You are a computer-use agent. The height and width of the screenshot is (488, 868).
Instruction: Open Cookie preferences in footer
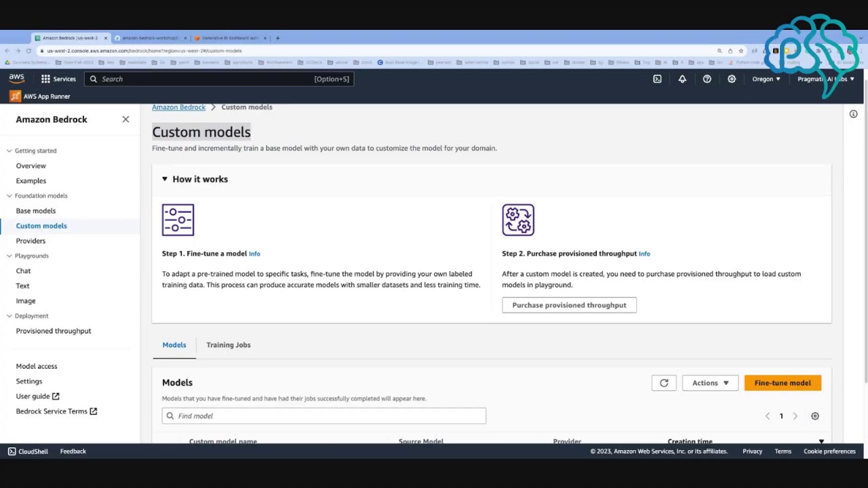point(829,451)
